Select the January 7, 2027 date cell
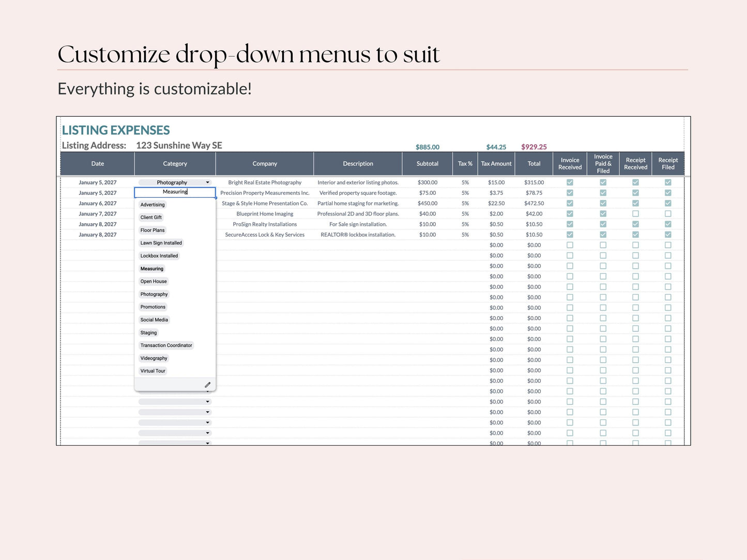This screenshot has width=747, height=560. [x=98, y=214]
